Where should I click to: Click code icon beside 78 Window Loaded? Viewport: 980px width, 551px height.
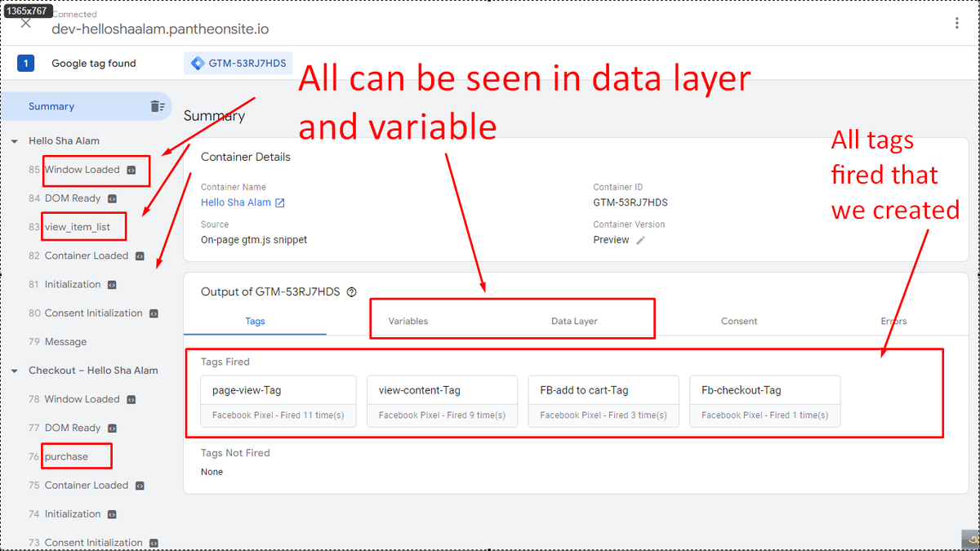131,399
